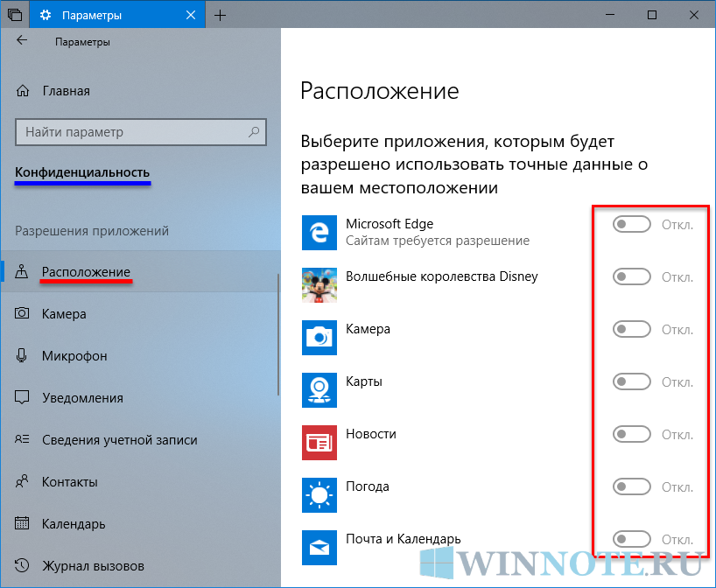Click the Погода weather app icon
Viewport: 716px width, 588px height.
coord(319,495)
